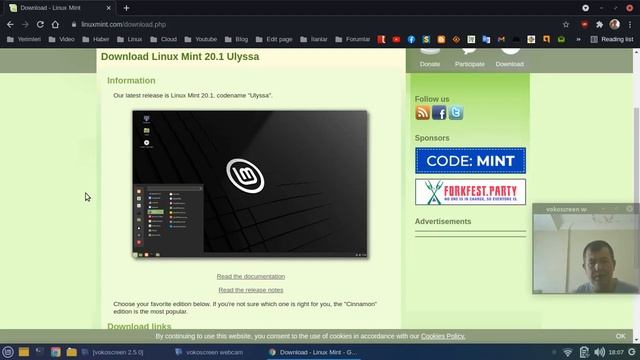The height and width of the screenshot is (360, 640).
Task: Reload the Linux Mint download page
Action: coord(40,24)
